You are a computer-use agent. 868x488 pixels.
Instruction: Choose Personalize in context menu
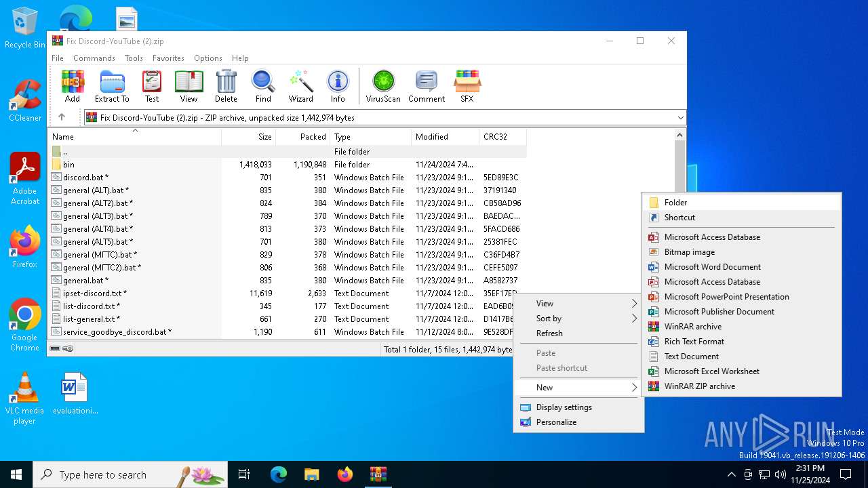point(578,422)
